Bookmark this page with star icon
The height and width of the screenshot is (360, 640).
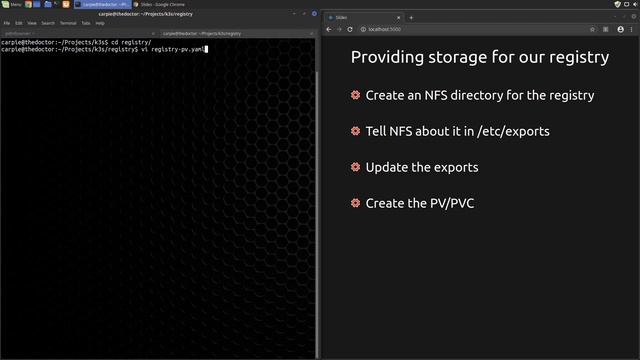[592, 29]
